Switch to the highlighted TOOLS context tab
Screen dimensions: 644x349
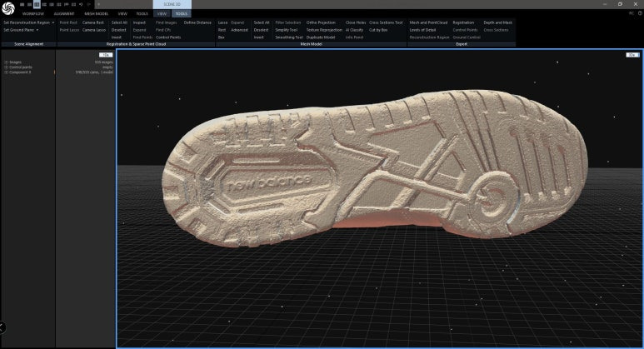181,14
